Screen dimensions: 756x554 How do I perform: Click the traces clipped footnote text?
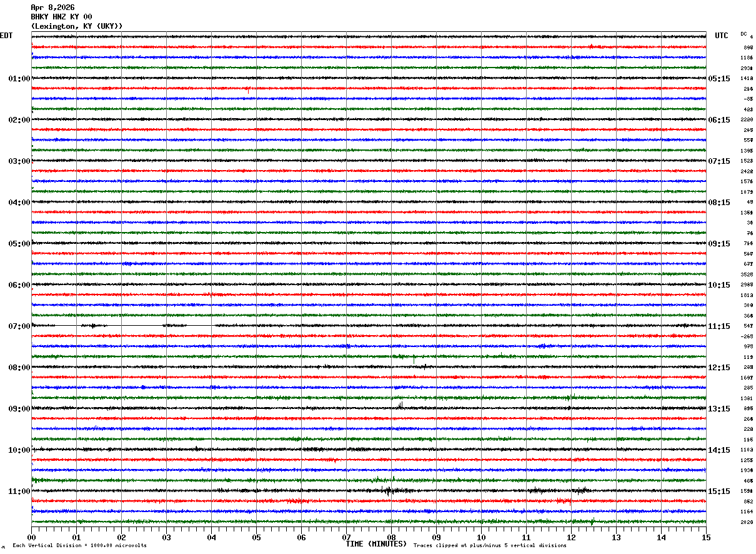point(490,545)
